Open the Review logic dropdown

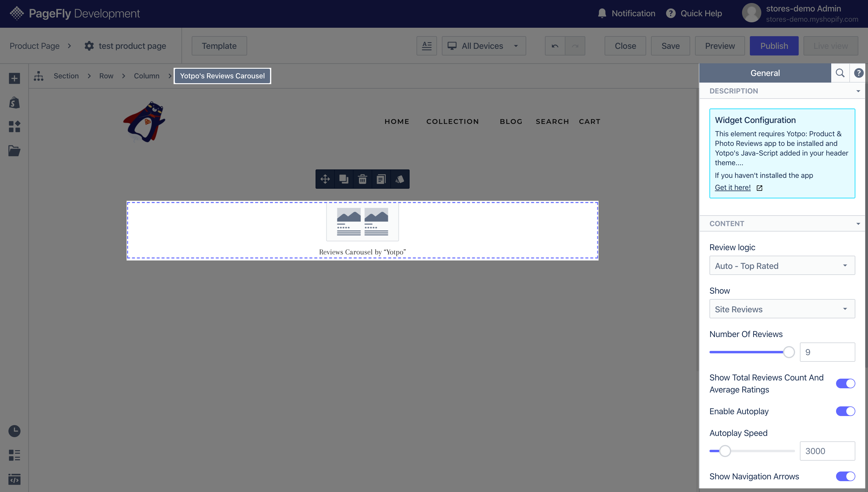tap(782, 265)
